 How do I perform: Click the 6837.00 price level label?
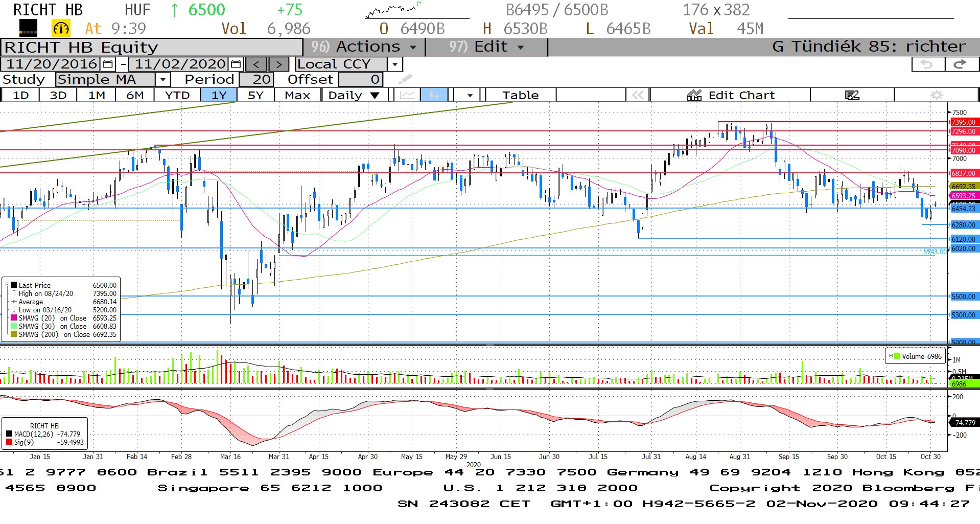point(964,173)
